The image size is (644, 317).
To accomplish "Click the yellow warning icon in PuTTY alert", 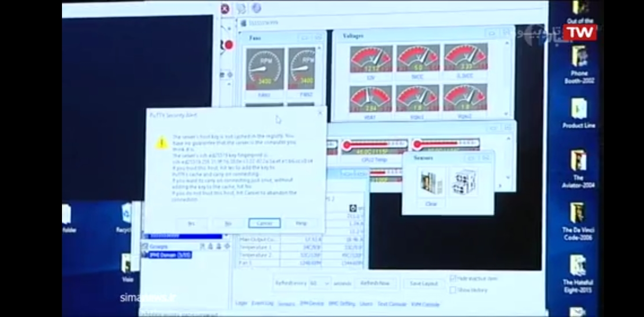I will tap(162, 142).
